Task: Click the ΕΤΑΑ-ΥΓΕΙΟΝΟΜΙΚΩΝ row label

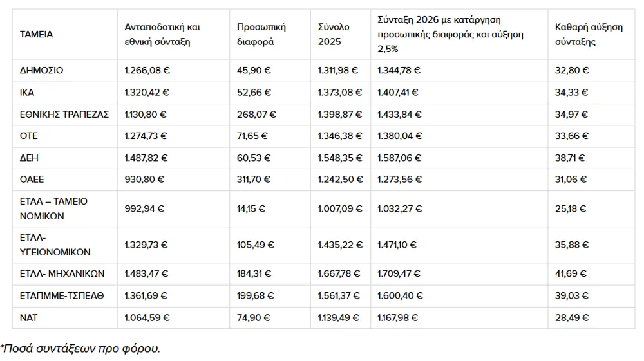Action: click(55, 245)
